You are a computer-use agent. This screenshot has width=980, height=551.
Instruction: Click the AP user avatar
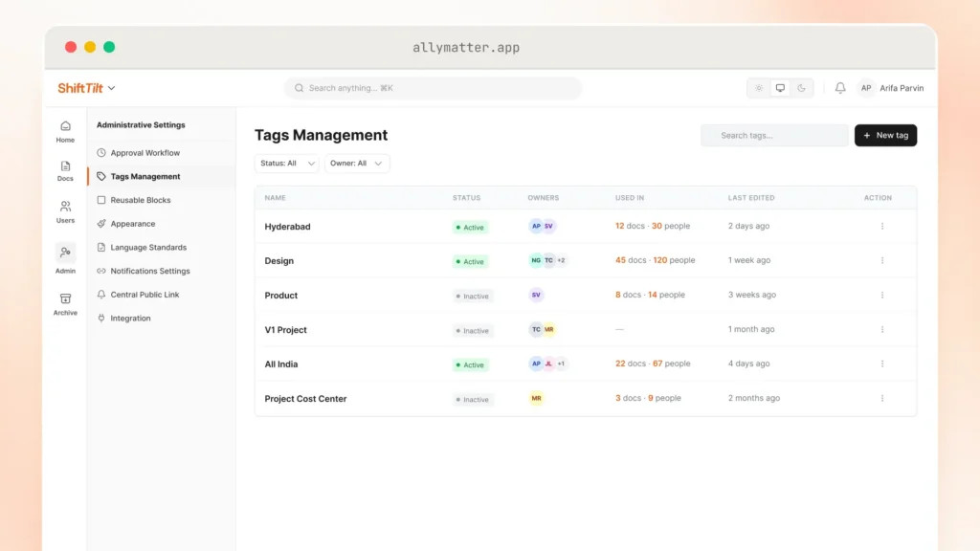click(865, 88)
